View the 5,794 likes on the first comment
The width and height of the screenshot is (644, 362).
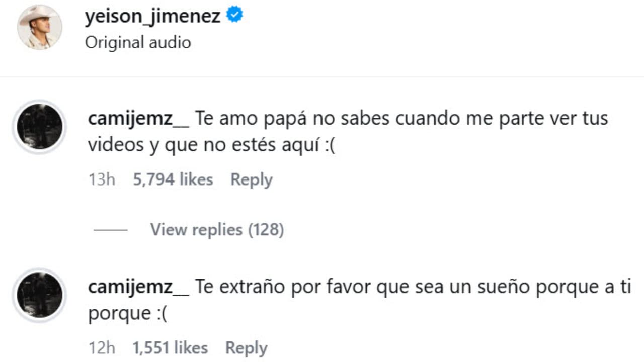tap(173, 179)
